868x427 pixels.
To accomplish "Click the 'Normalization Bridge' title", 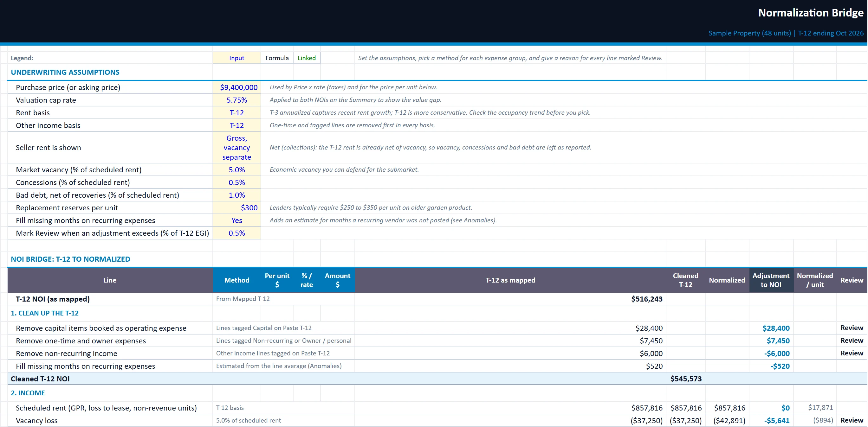I will (811, 13).
